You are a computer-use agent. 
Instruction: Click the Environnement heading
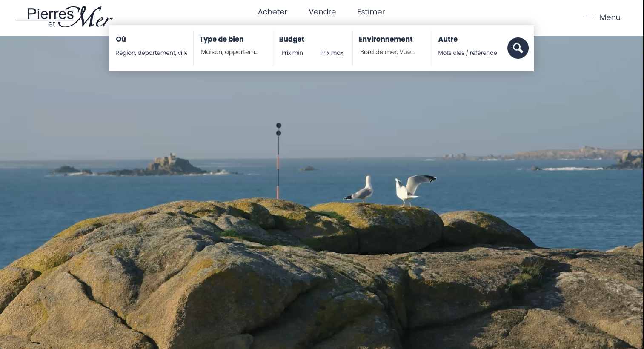click(385, 39)
